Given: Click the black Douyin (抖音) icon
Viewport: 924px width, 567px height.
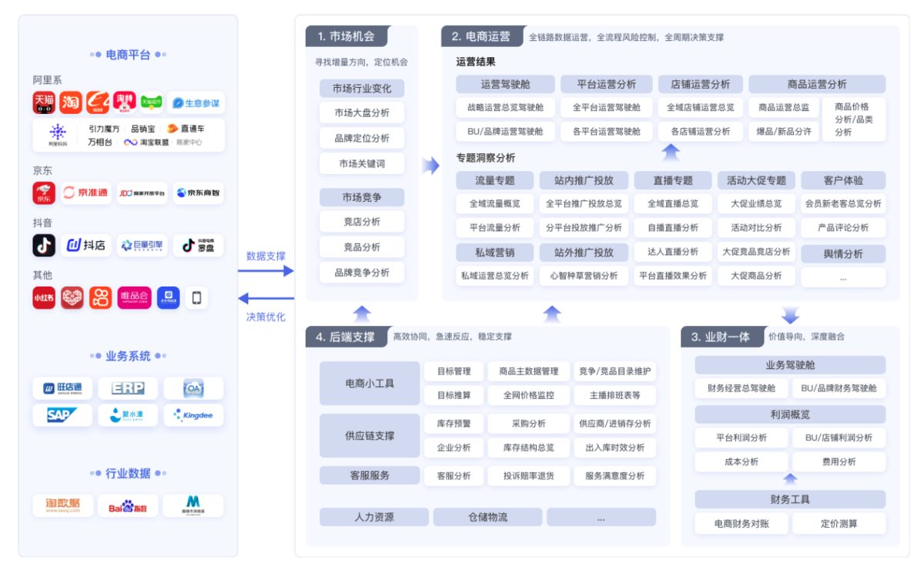Looking at the screenshot, I should [44, 245].
